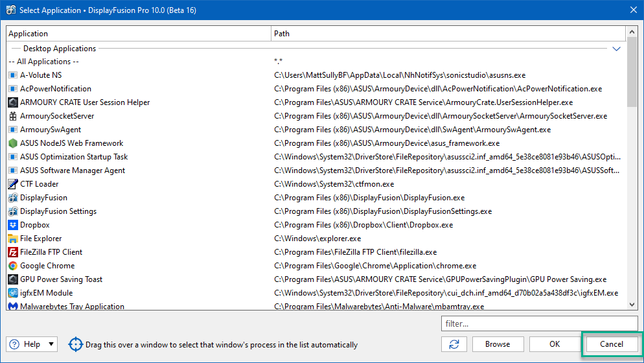
Task: Click the ASUS Software Manager Agent icon
Action: pyautogui.click(x=13, y=170)
